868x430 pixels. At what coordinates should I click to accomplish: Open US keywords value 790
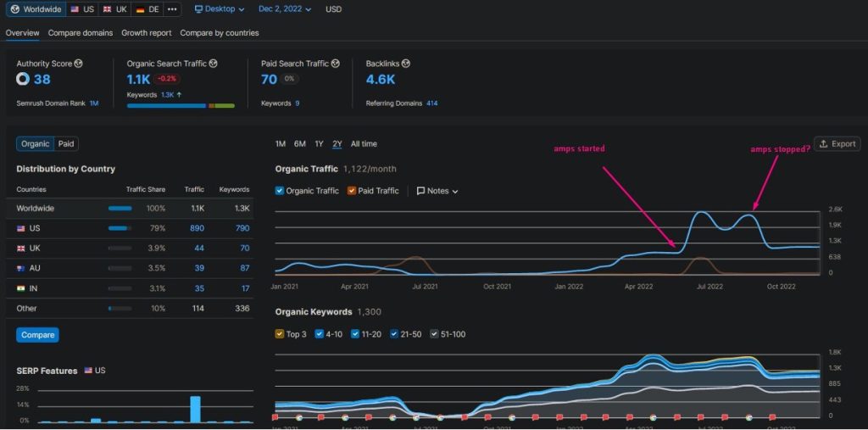(242, 228)
